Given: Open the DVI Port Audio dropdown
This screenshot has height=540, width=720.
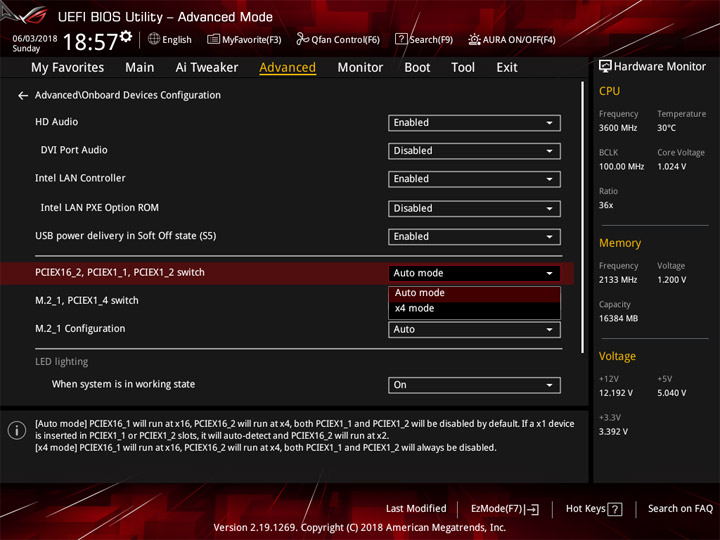Looking at the screenshot, I should [474, 151].
